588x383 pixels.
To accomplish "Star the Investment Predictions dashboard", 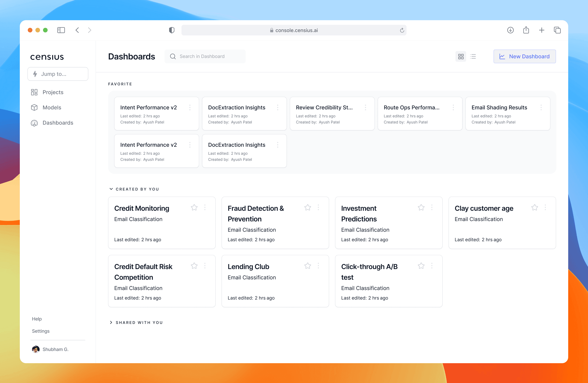I will (421, 208).
